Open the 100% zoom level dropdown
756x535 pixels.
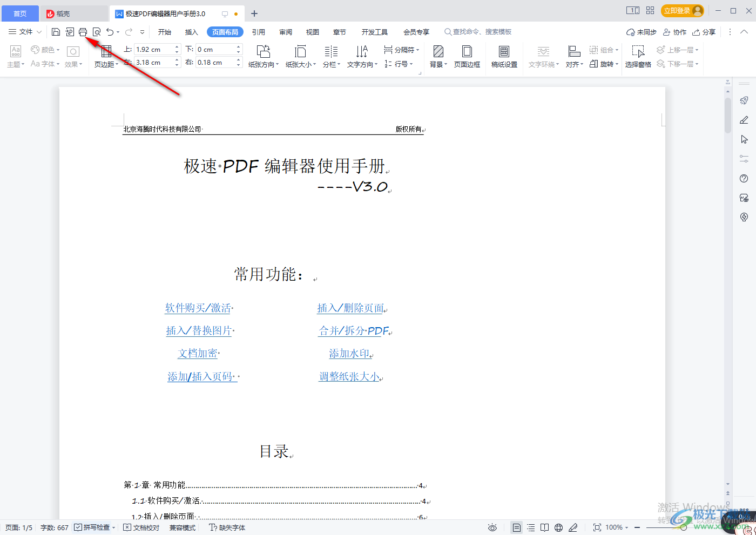[x=617, y=527]
